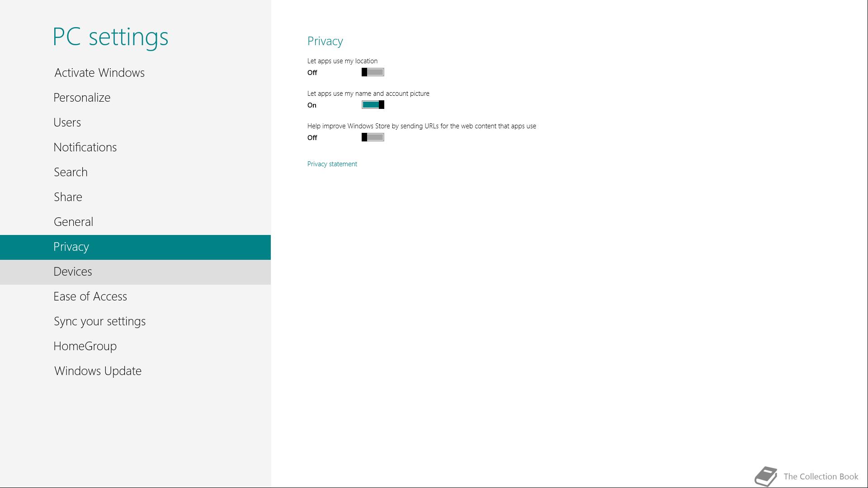Click the 'Off' status under location setting
Screen dimensions: 868x488
[x=312, y=73]
